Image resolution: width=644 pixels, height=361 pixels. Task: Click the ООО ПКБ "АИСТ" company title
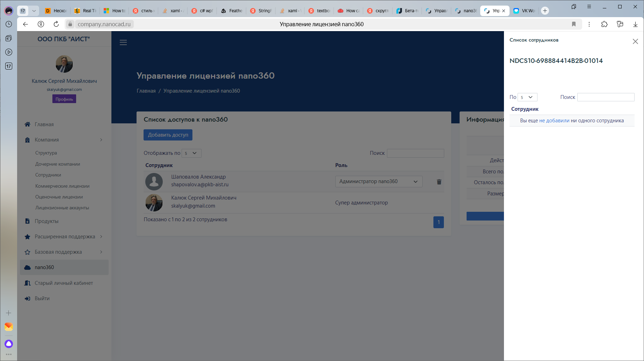click(64, 39)
